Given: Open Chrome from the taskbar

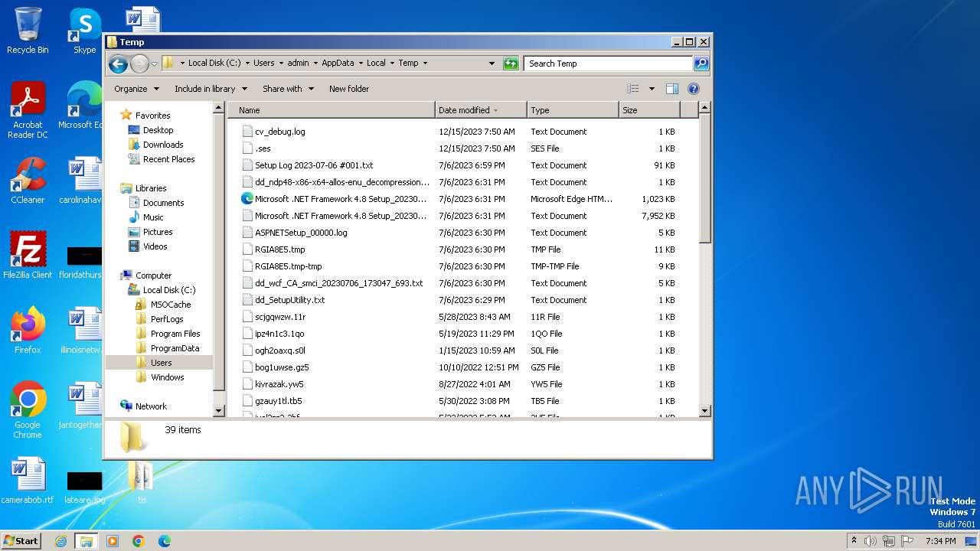Looking at the screenshot, I should tap(139, 541).
